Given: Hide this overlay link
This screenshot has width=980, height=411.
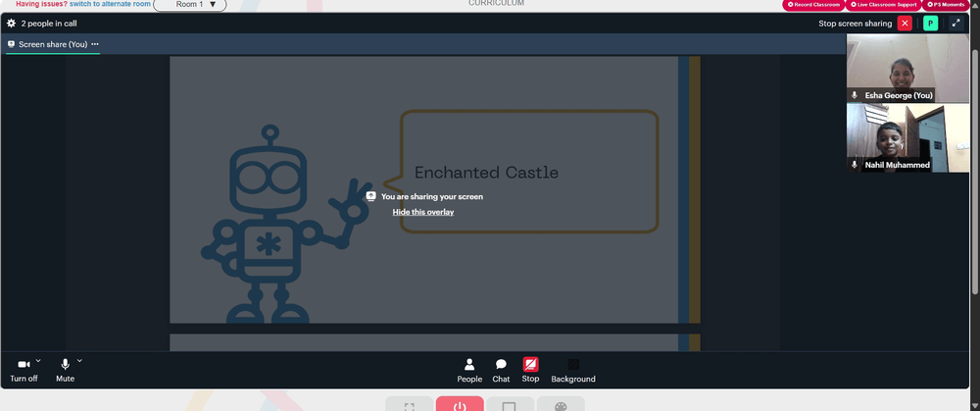Looking at the screenshot, I should click(423, 212).
